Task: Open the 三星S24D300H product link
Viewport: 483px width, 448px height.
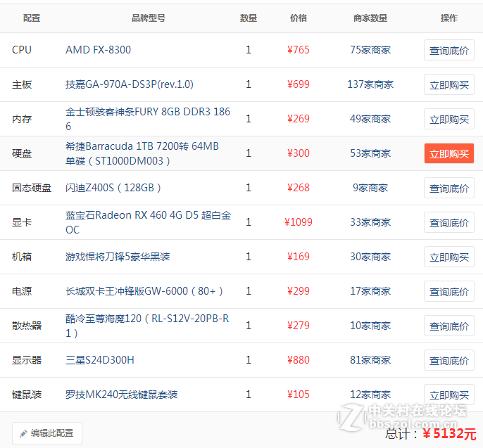Action: click(100, 360)
